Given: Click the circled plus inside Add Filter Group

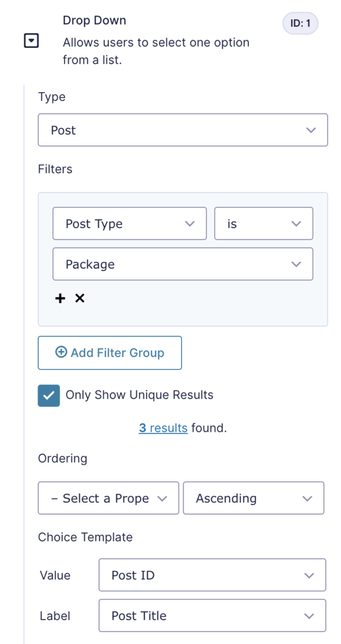Looking at the screenshot, I should click(61, 352).
